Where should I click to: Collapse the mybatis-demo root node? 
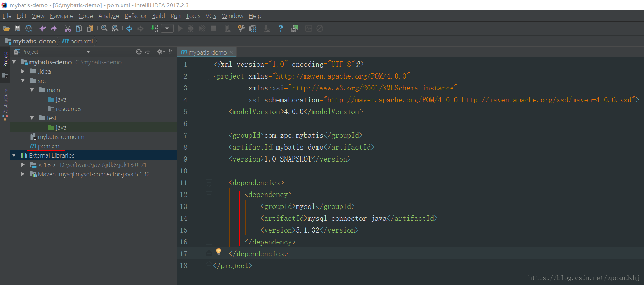click(14, 62)
